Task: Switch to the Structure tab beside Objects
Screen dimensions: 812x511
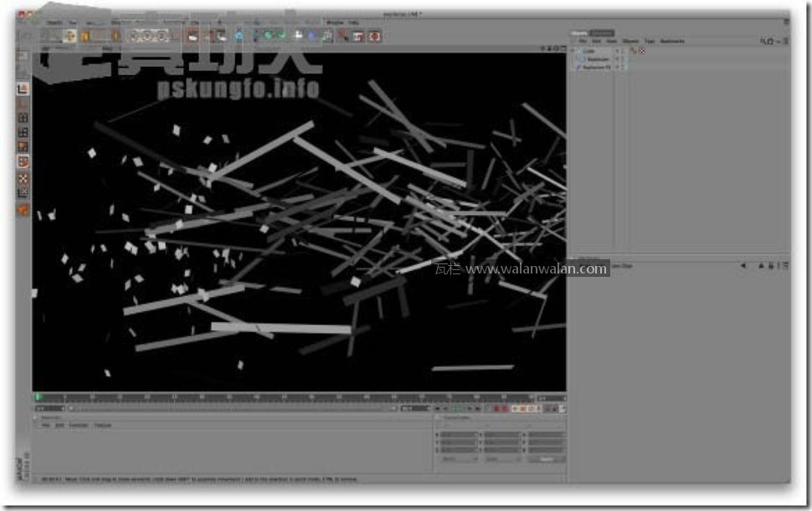Action: (602, 33)
